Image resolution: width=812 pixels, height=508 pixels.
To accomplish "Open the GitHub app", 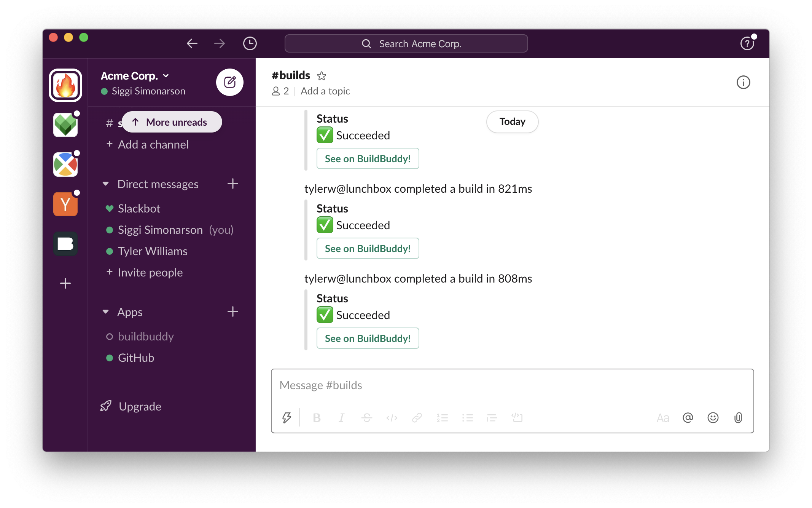I will pyautogui.click(x=130, y=358).
